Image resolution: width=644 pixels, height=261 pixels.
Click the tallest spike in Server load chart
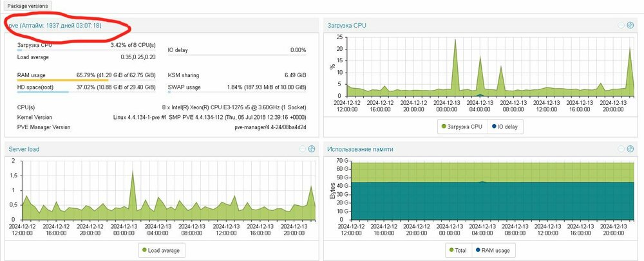point(132,172)
